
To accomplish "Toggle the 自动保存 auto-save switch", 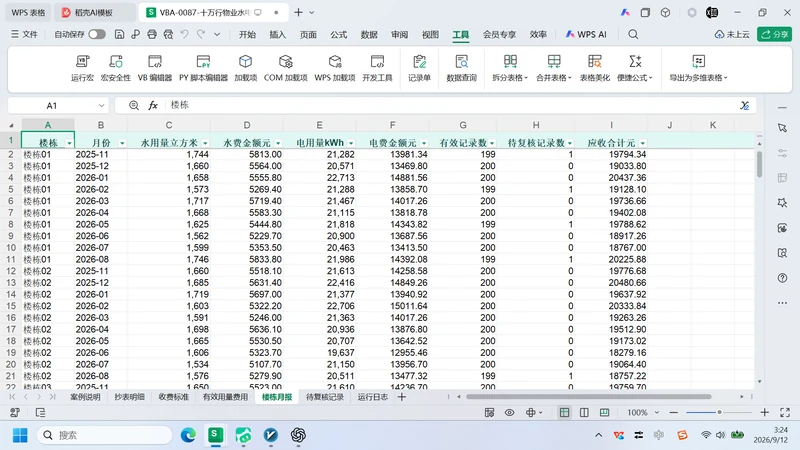I will coord(97,34).
